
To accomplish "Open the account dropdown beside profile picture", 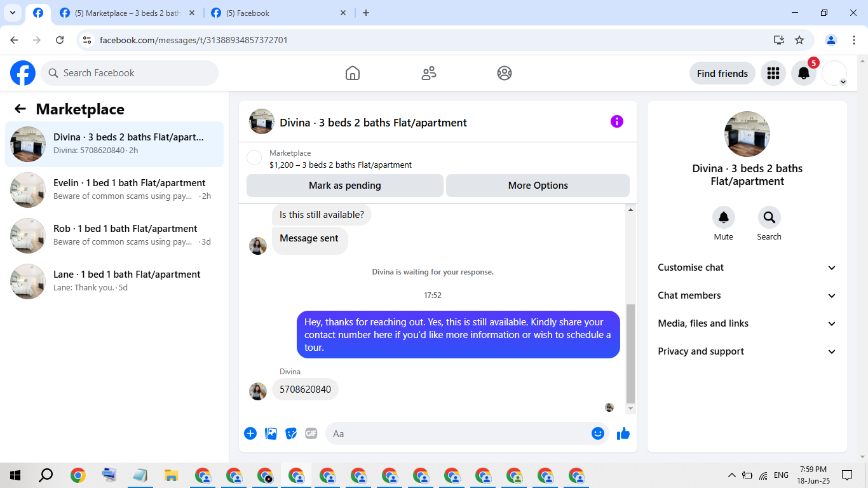I will (843, 82).
